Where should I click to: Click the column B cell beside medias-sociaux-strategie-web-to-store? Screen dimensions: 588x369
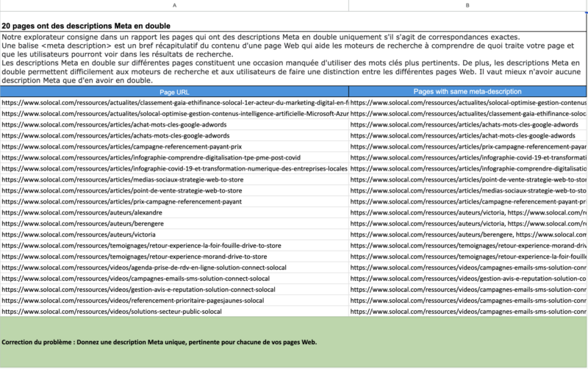[x=467, y=179]
